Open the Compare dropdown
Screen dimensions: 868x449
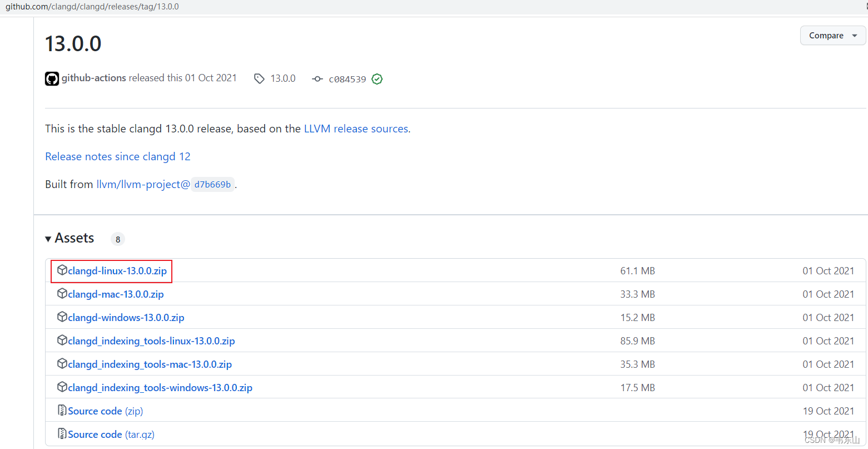click(x=833, y=36)
